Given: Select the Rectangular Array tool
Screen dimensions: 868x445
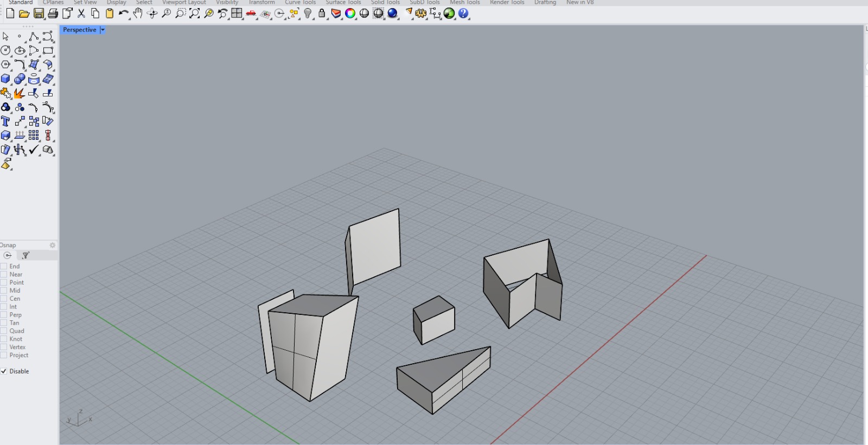Looking at the screenshot, I should pos(34,136).
